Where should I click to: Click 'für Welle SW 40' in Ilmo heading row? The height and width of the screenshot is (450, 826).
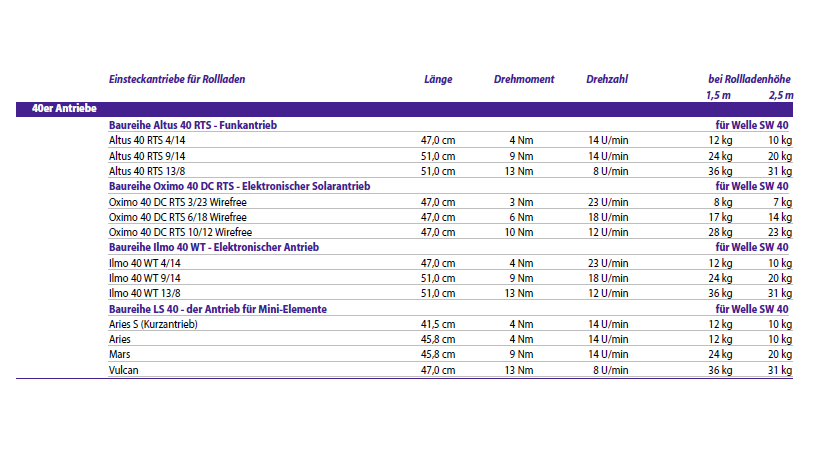tap(752, 248)
